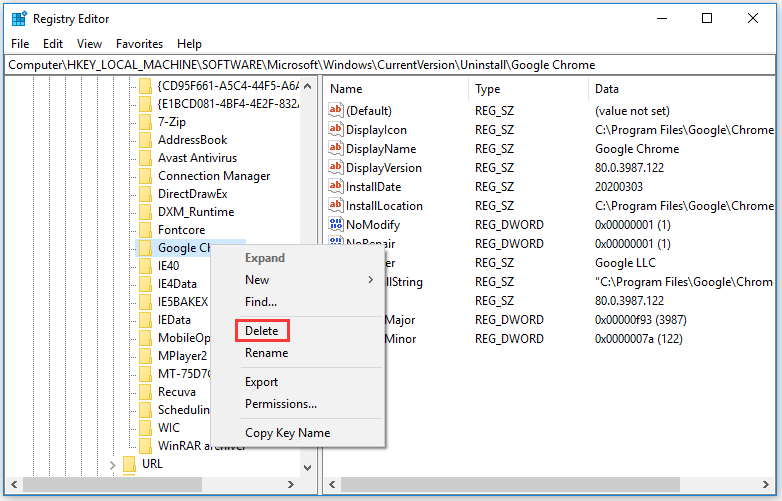Click the tree pane scroll left arrow
This screenshot has height=501, width=782.
point(14,485)
